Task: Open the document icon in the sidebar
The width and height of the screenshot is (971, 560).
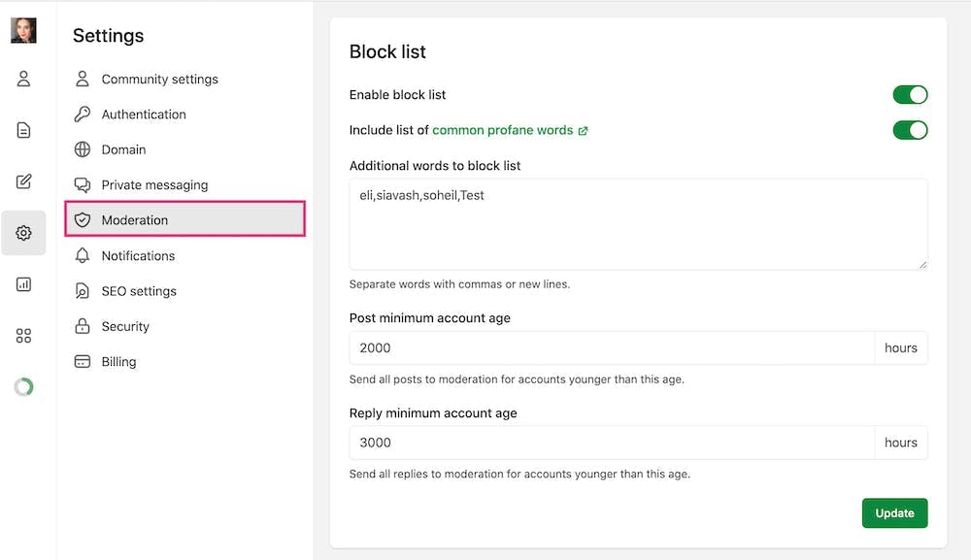Action: [x=22, y=129]
